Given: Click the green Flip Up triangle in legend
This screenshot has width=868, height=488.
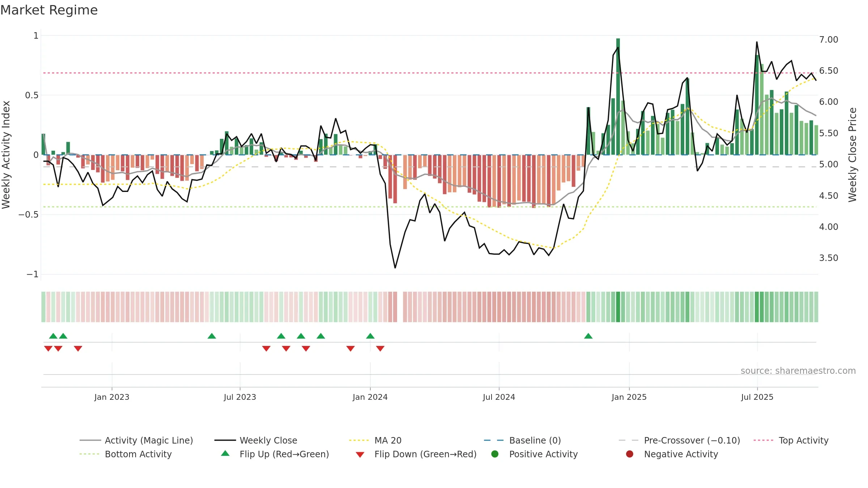Looking at the screenshot, I should click(x=225, y=453).
